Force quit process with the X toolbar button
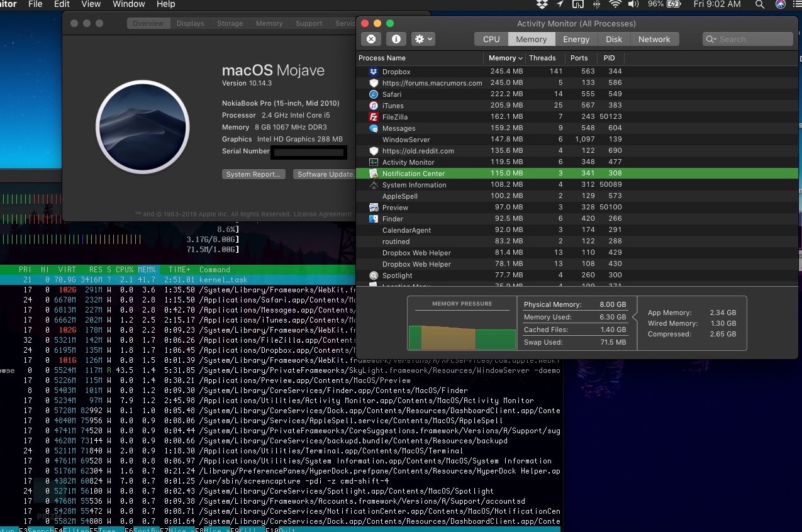Screen dimensions: 802x532 pos(371,39)
